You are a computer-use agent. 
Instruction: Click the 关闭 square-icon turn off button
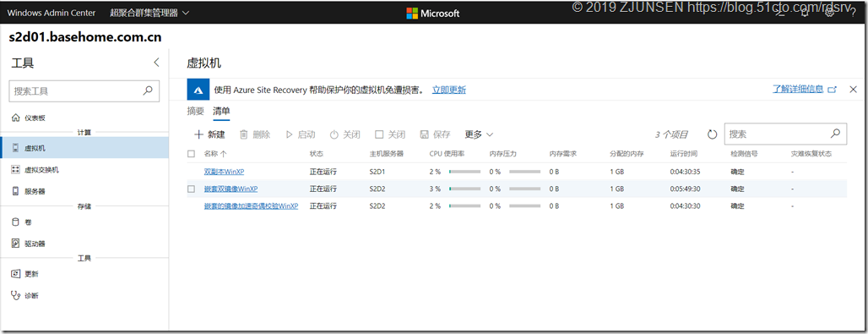point(390,134)
